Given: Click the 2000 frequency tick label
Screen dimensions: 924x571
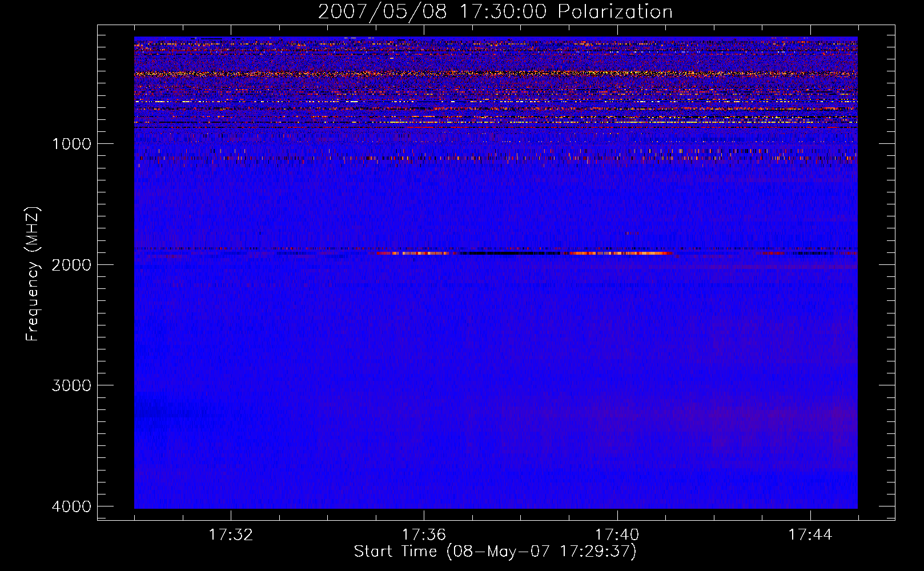Looking at the screenshot, I should click(x=71, y=264).
